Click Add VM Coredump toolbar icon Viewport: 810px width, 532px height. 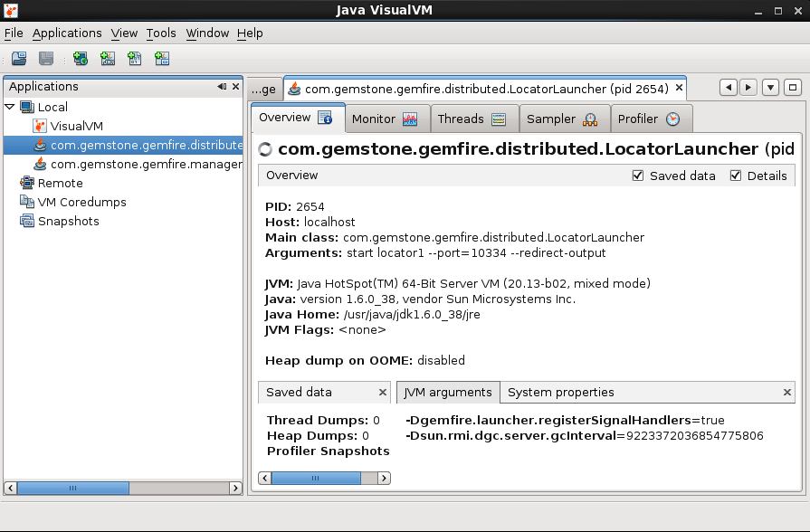click(135, 59)
